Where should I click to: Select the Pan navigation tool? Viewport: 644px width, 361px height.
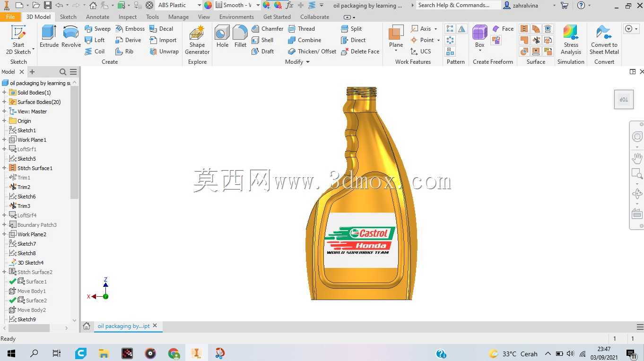[x=637, y=157]
